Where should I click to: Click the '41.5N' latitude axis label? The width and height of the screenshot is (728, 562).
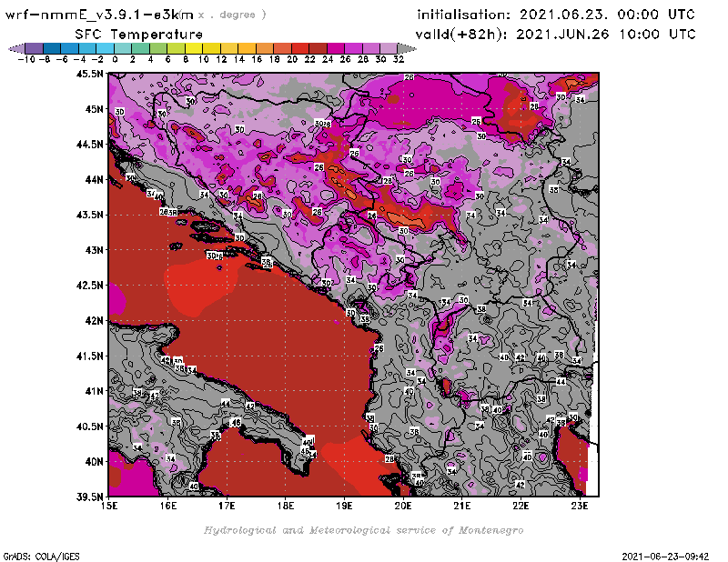(x=89, y=356)
